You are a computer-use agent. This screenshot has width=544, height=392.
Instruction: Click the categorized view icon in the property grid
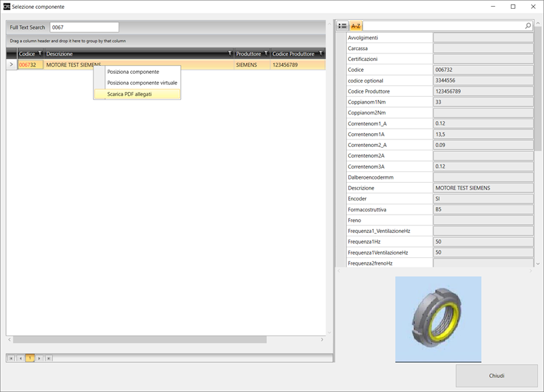click(x=342, y=26)
